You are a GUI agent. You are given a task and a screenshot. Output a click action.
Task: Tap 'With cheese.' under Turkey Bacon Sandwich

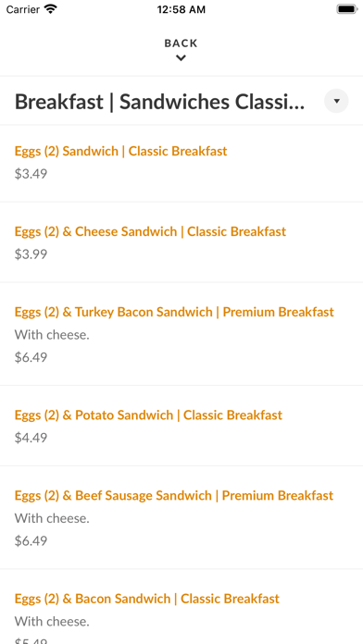[52, 335]
